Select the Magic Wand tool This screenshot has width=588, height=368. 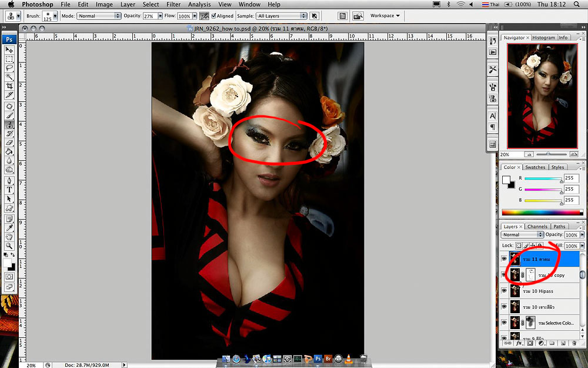(9, 77)
